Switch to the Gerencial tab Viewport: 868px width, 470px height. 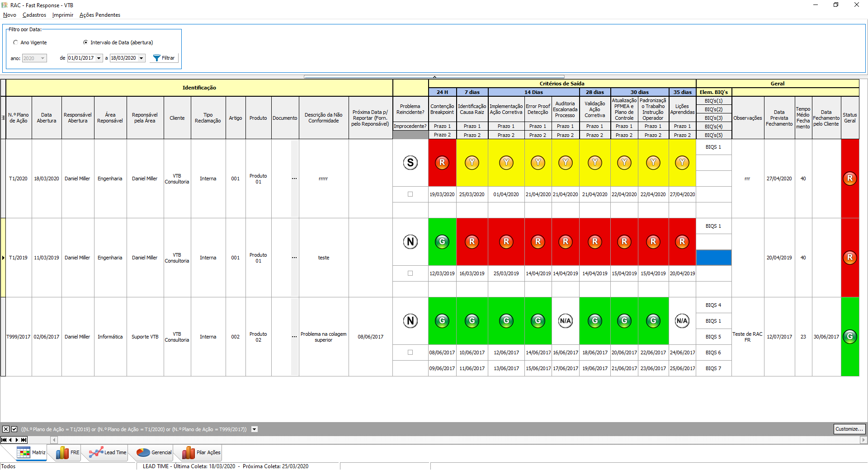coord(154,452)
